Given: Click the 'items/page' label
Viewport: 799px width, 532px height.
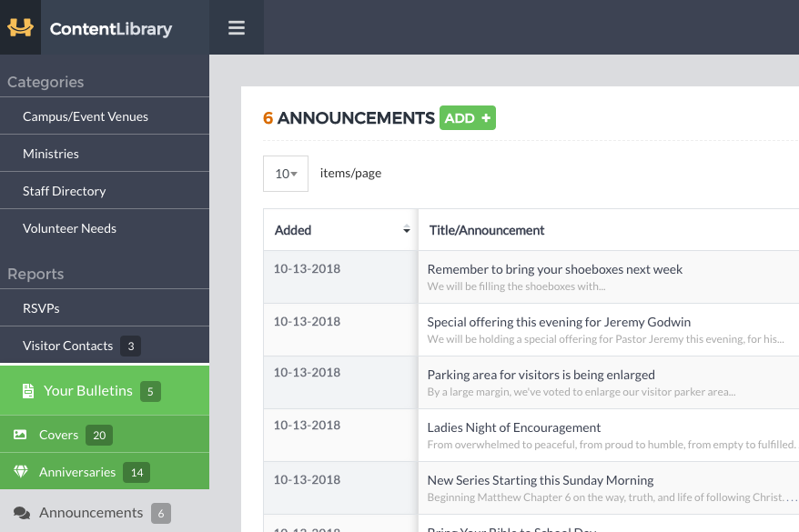Looking at the screenshot, I should click(x=350, y=173).
